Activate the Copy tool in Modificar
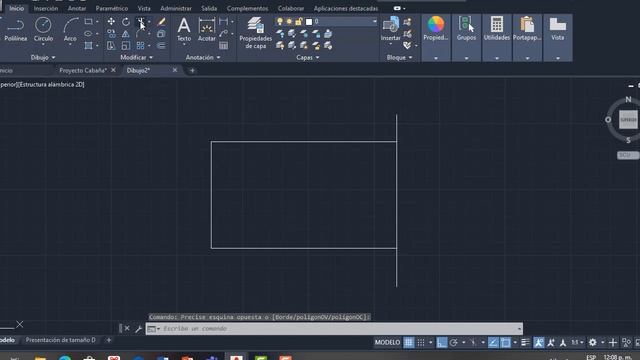Screen dimensions: 640x360 pyautogui.click(x=111, y=33)
